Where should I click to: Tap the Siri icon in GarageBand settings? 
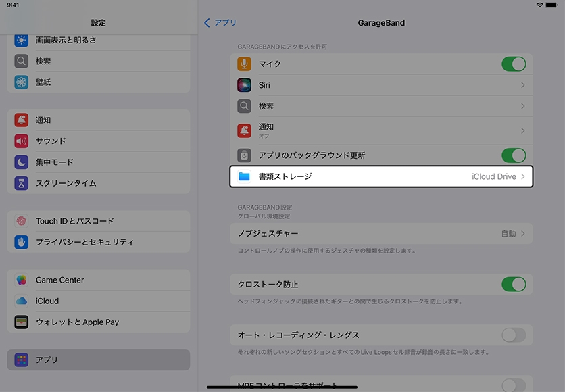coord(244,85)
